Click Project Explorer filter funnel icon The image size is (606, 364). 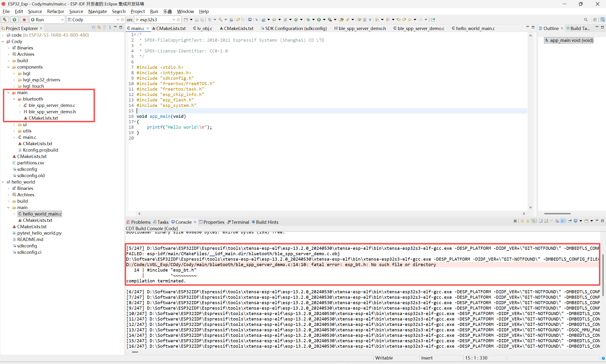(104, 27)
